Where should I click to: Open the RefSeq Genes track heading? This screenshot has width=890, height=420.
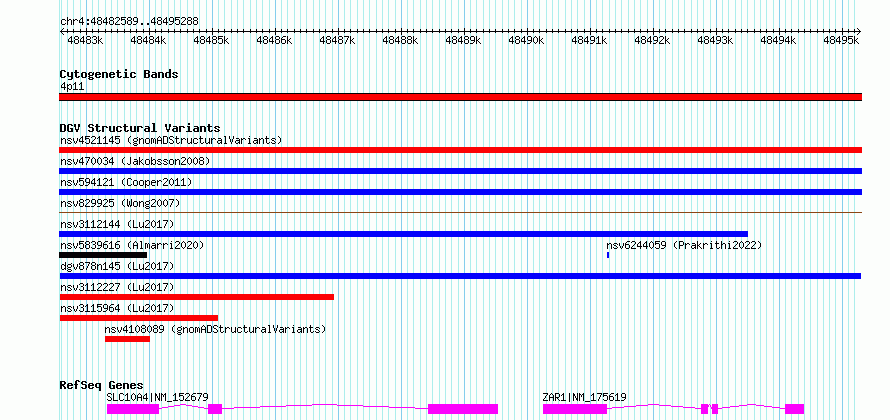point(102,385)
